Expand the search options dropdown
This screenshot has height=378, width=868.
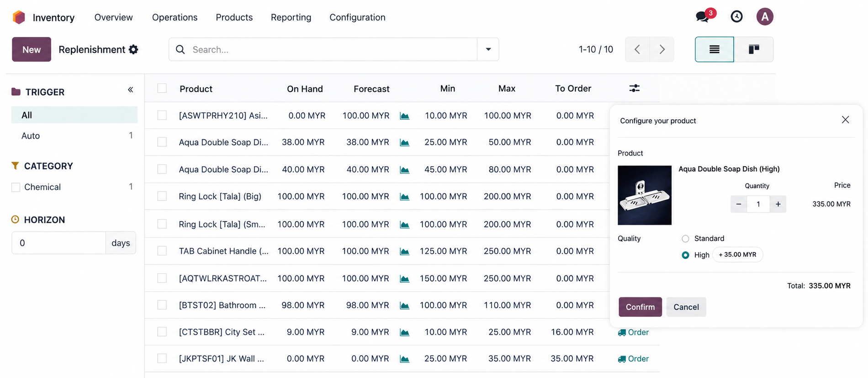tap(488, 49)
